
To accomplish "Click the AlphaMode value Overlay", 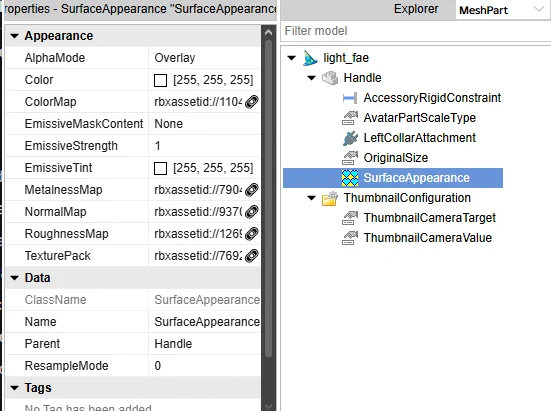I will (175, 58).
